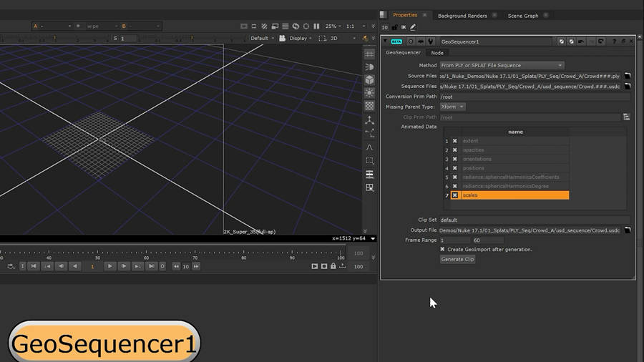Click the center node target icon in header
The height and width of the screenshot is (362, 644).
coord(411,41)
